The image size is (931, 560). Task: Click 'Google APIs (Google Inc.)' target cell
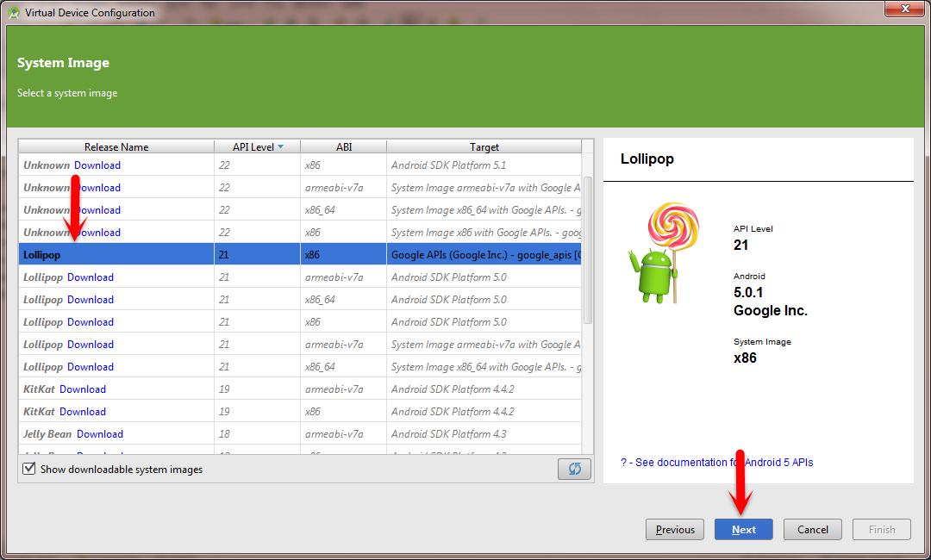click(x=484, y=254)
